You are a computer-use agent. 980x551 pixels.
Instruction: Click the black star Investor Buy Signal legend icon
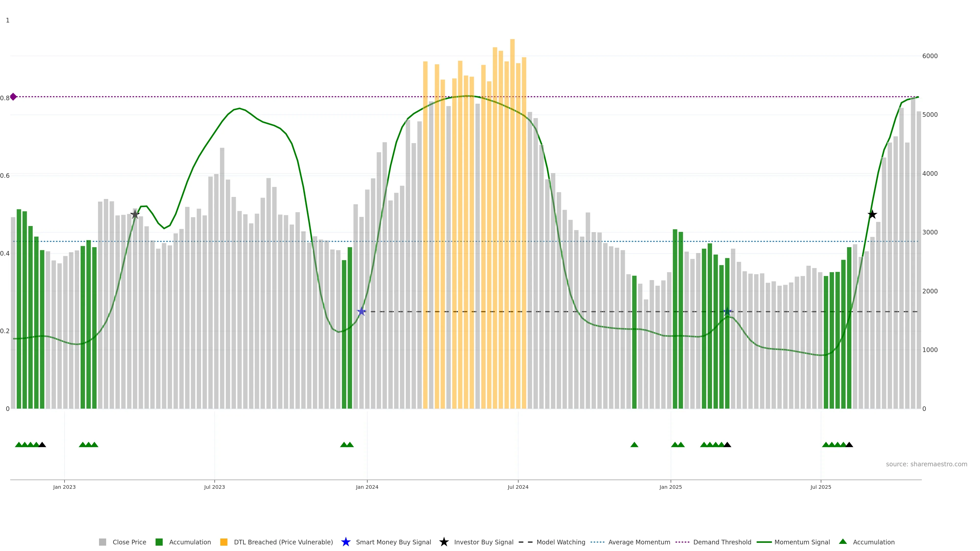pos(444,542)
